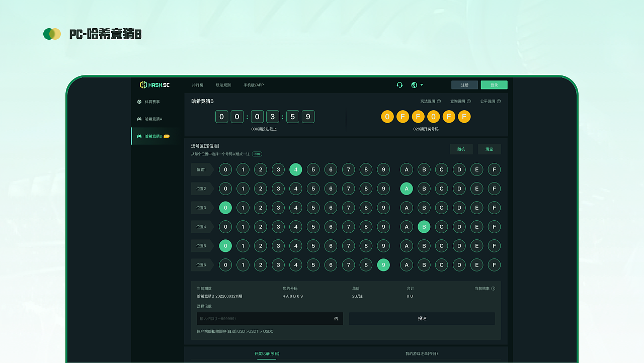Click the gamepad icon beside 哈希竞猜B
This screenshot has height=363, width=644.
coord(139,136)
